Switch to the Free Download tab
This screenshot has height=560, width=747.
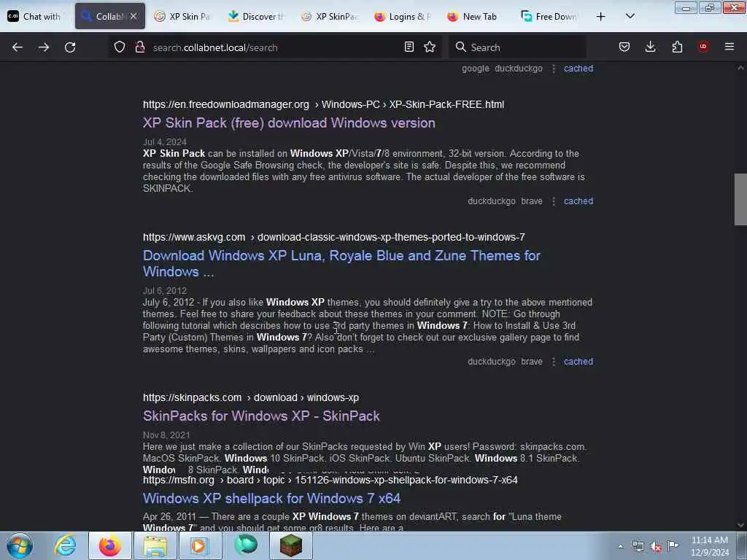(549, 16)
